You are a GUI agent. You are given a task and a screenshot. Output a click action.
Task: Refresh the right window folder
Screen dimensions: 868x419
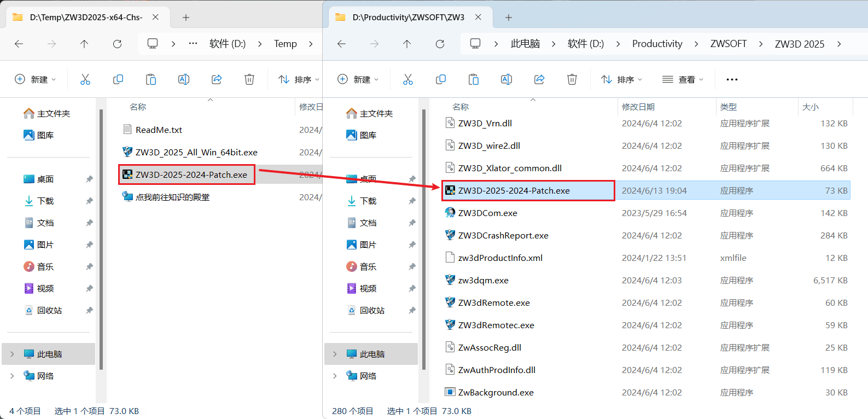(440, 44)
